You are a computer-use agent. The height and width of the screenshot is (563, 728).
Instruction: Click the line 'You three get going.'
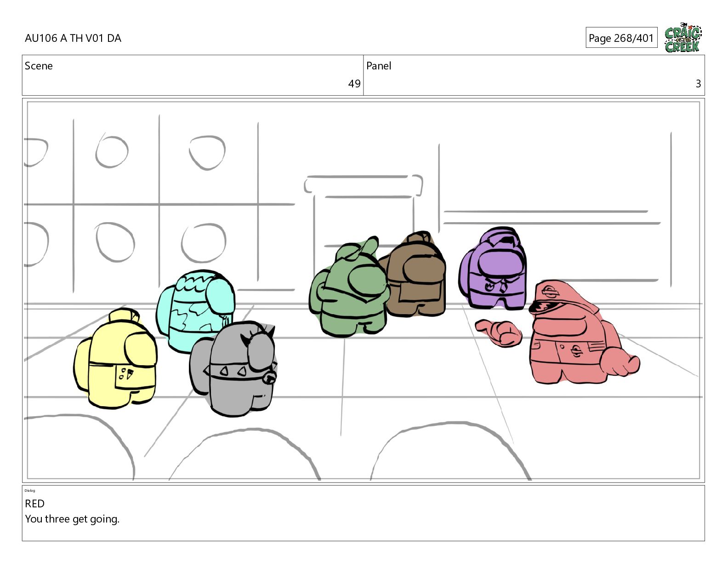[x=72, y=519]
